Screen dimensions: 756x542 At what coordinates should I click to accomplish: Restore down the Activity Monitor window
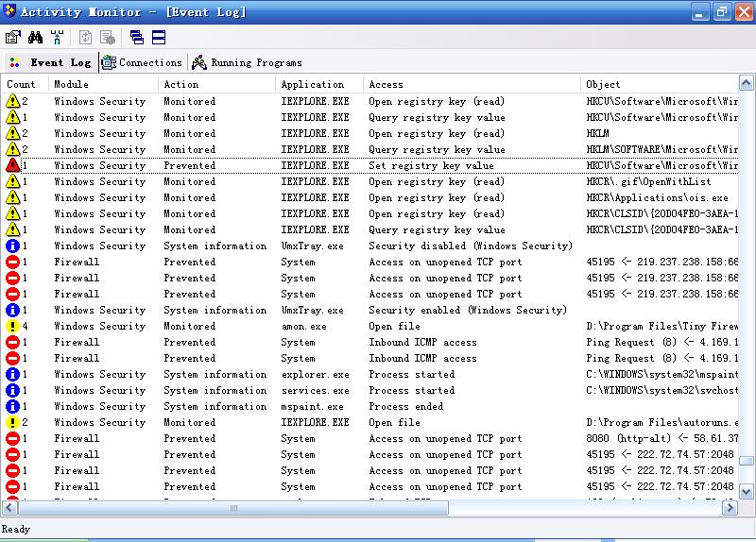722,11
